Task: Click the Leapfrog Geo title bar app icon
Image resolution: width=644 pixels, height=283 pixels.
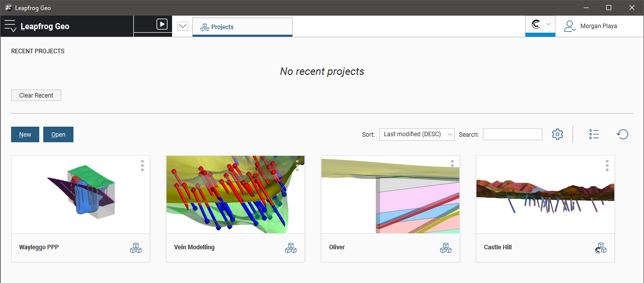Action: 8,8
